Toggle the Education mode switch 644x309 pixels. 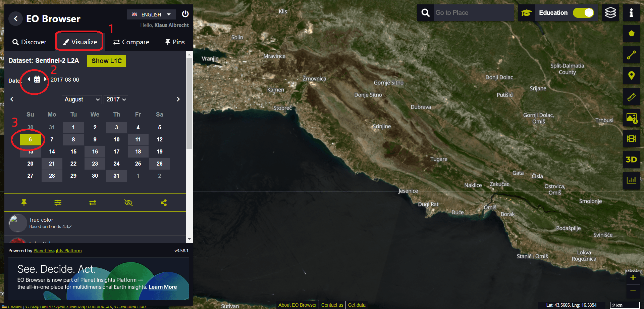pos(583,13)
